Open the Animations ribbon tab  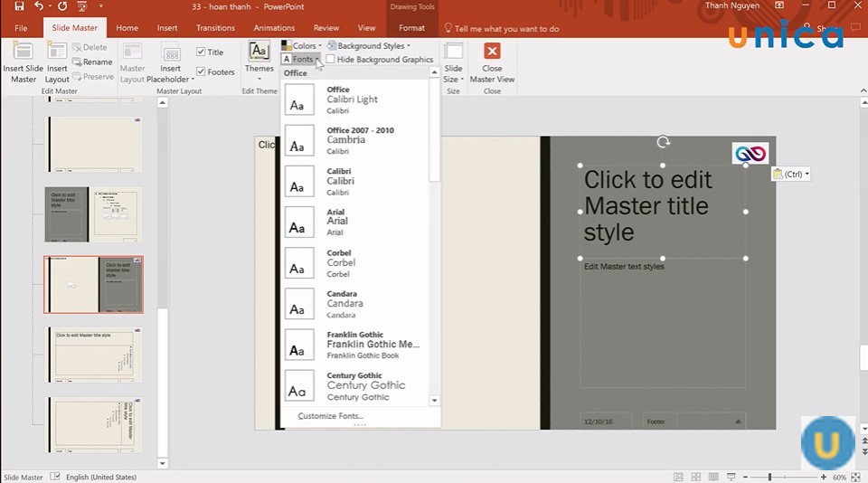[x=274, y=28]
